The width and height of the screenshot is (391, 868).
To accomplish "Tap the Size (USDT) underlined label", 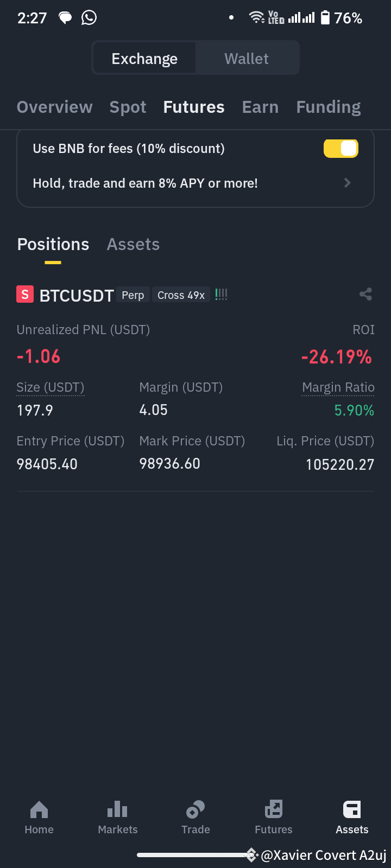I will tap(51, 387).
